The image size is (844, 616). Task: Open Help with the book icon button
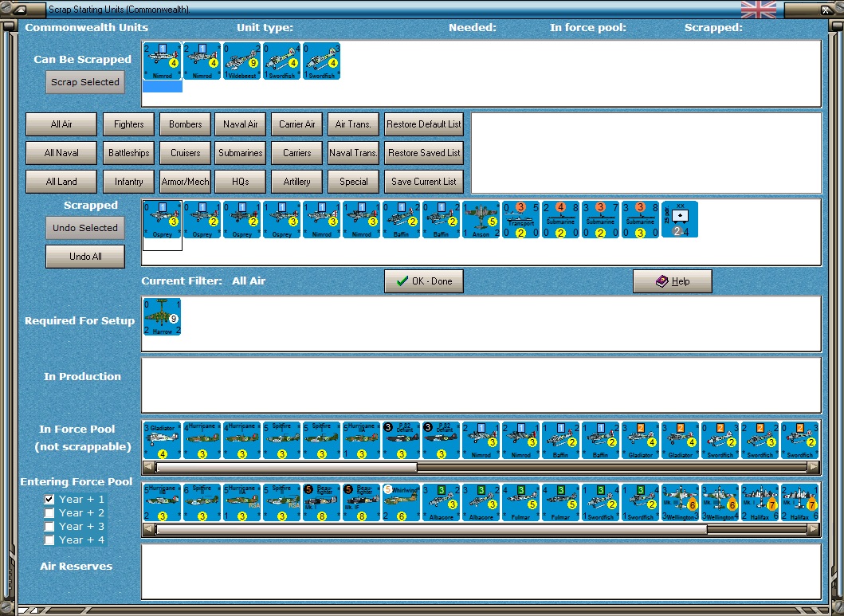[673, 281]
